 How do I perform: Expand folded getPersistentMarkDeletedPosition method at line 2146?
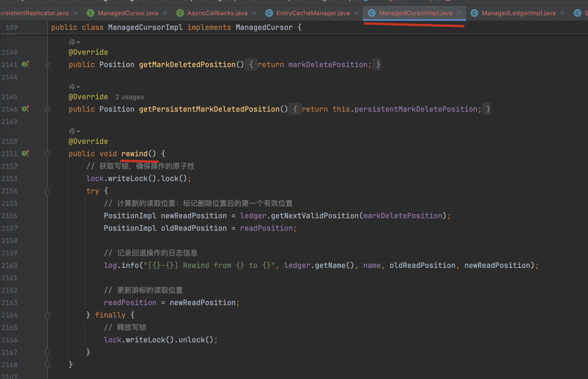click(x=47, y=109)
